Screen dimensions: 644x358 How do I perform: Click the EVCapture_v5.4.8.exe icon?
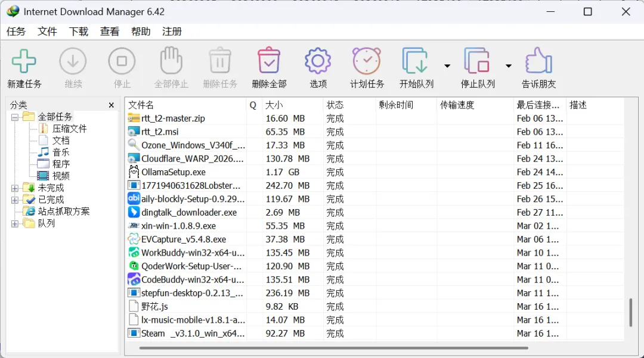134,239
